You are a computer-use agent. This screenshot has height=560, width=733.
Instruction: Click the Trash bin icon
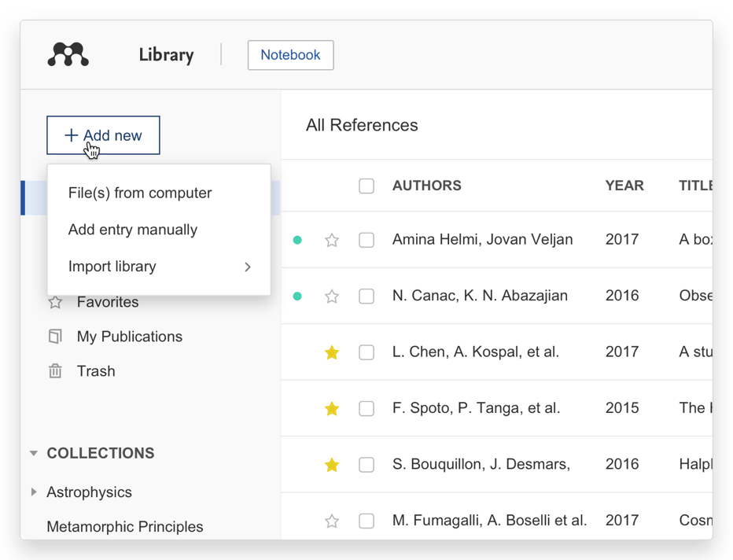[55, 371]
